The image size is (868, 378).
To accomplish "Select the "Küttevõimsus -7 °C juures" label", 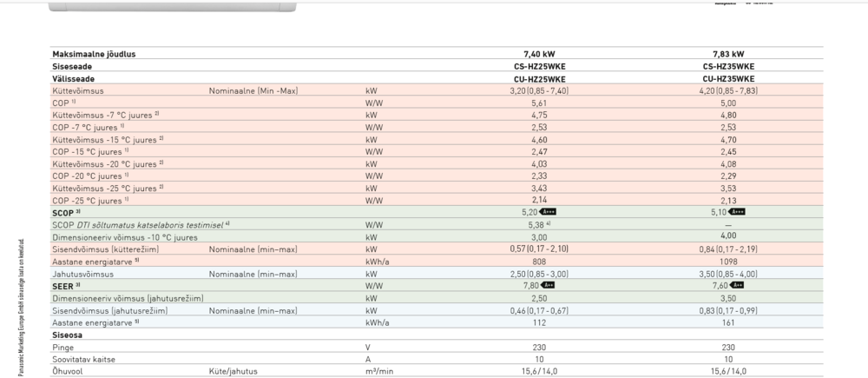I will (108, 116).
